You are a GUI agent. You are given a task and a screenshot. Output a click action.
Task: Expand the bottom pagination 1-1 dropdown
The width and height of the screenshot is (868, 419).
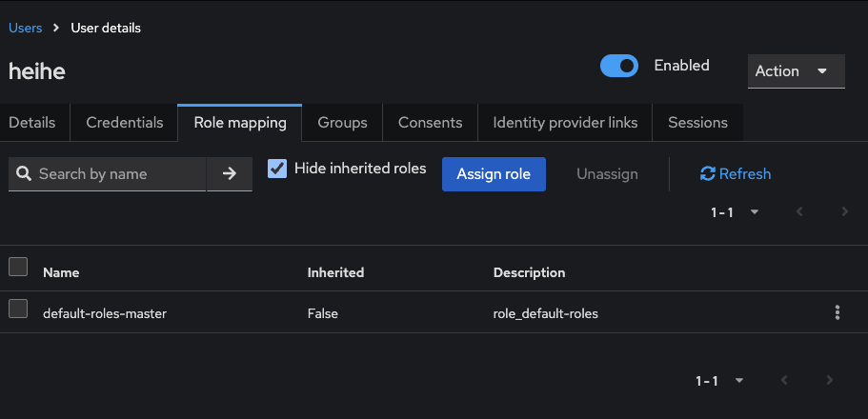coord(719,380)
